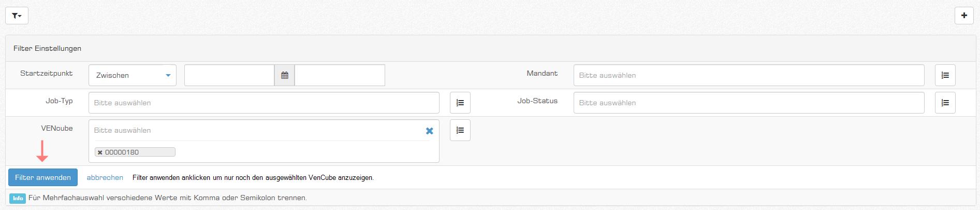
Task: Open the Mandant list selector icon
Action: [945, 75]
